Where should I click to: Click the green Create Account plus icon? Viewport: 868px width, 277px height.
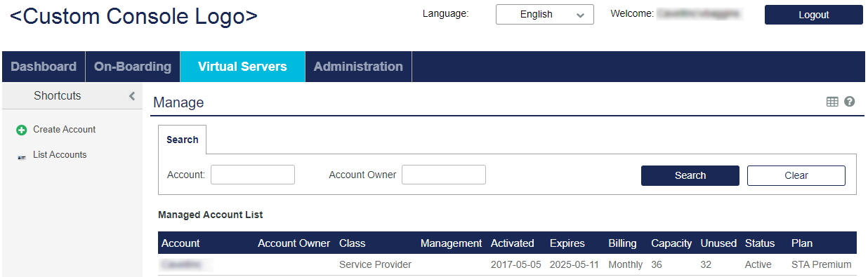(x=21, y=130)
